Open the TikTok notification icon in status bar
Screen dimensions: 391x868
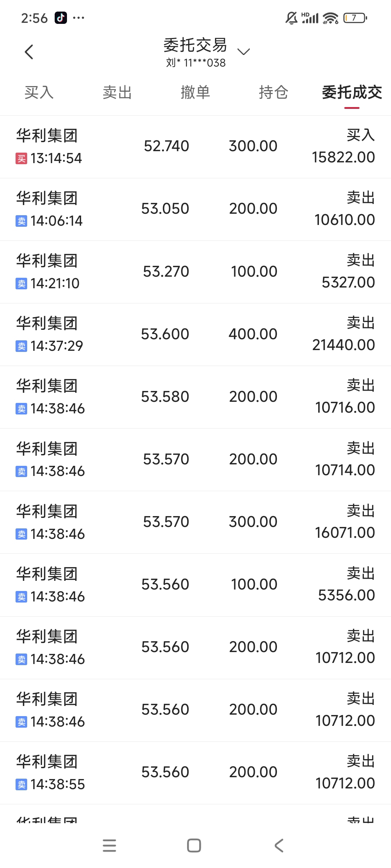[x=61, y=18]
